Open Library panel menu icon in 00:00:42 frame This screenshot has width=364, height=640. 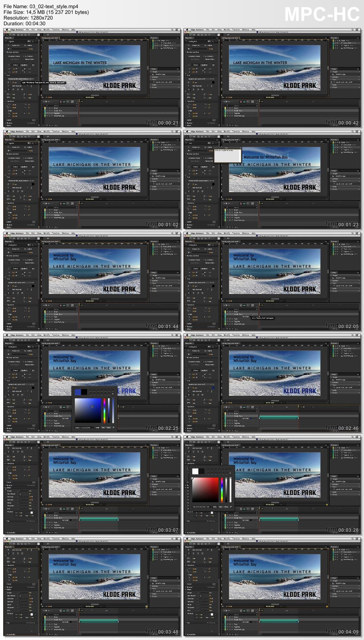tap(358, 69)
